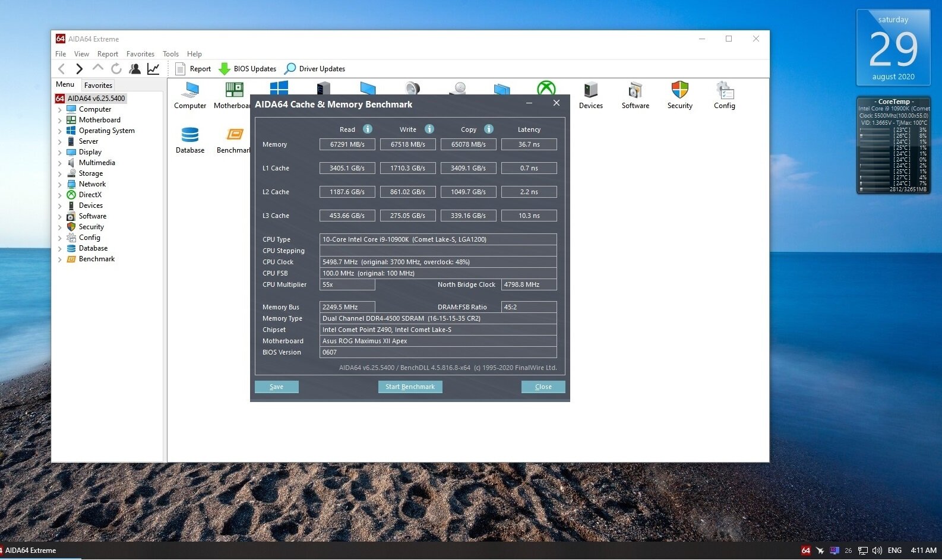The width and height of the screenshot is (942, 560).
Task: Open the Report menu
Action: tap(108, 54)
